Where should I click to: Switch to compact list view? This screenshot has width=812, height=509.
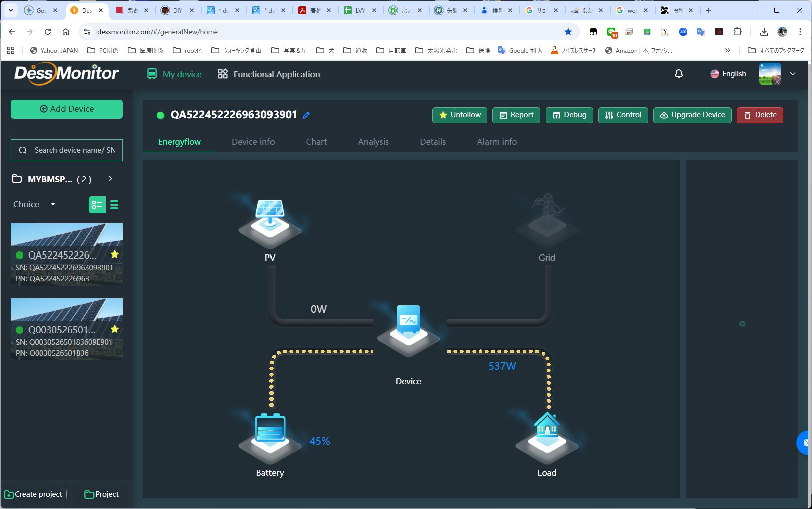tap(114, 205)
